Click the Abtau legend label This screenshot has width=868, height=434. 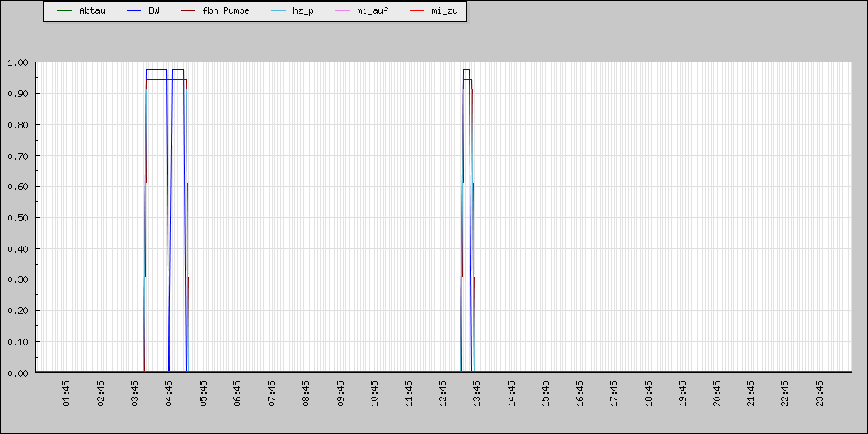pyautogui.click(x=92, y=10)
